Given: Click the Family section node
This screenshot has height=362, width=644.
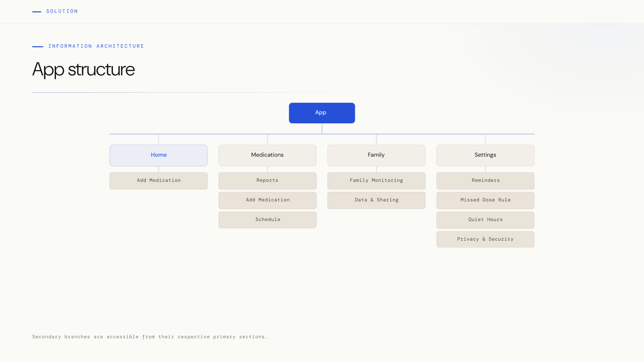Looking at the screenshot, I should [376, 155].
